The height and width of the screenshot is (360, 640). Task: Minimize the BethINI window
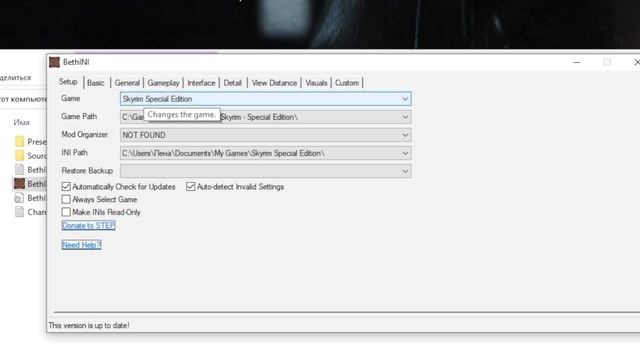577,62
